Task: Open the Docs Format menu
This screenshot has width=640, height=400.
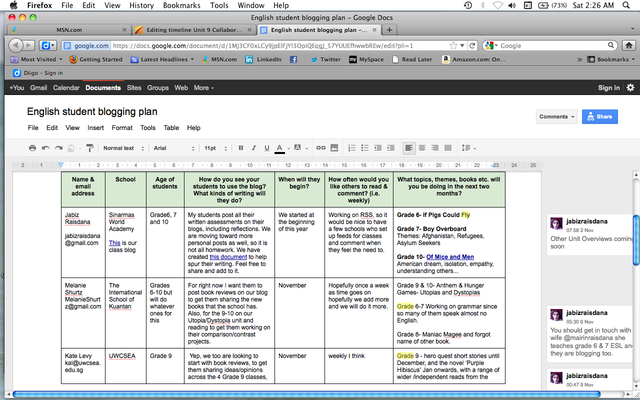Action: (x=122, y=128)
